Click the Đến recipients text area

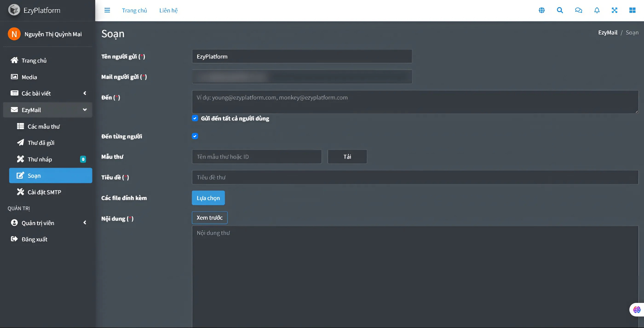coord(415,102)
